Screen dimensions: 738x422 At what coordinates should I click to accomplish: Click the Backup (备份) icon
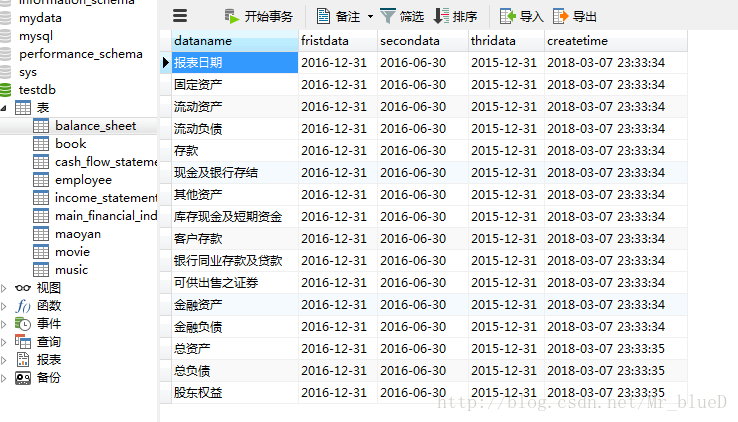[x=23, y=378]
